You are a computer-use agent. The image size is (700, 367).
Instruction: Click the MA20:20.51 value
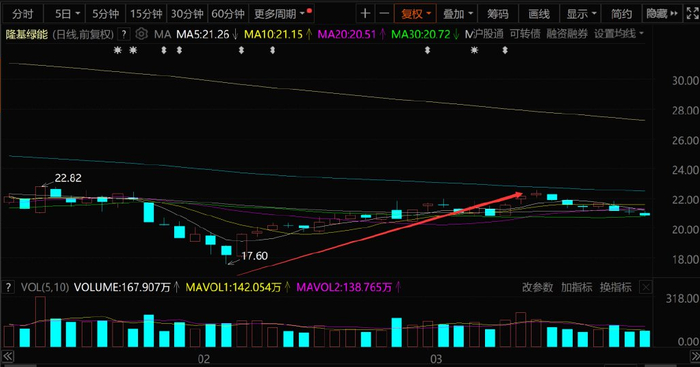coord(347,34)
